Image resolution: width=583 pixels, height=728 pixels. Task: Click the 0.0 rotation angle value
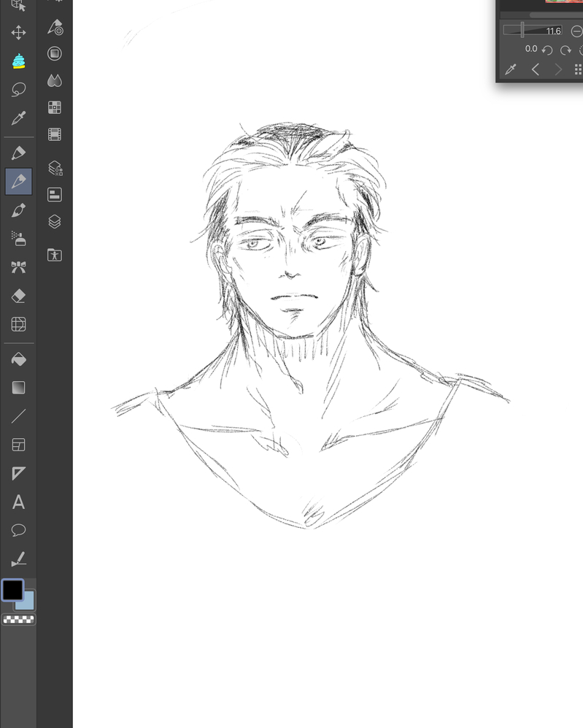coord(531,49)
